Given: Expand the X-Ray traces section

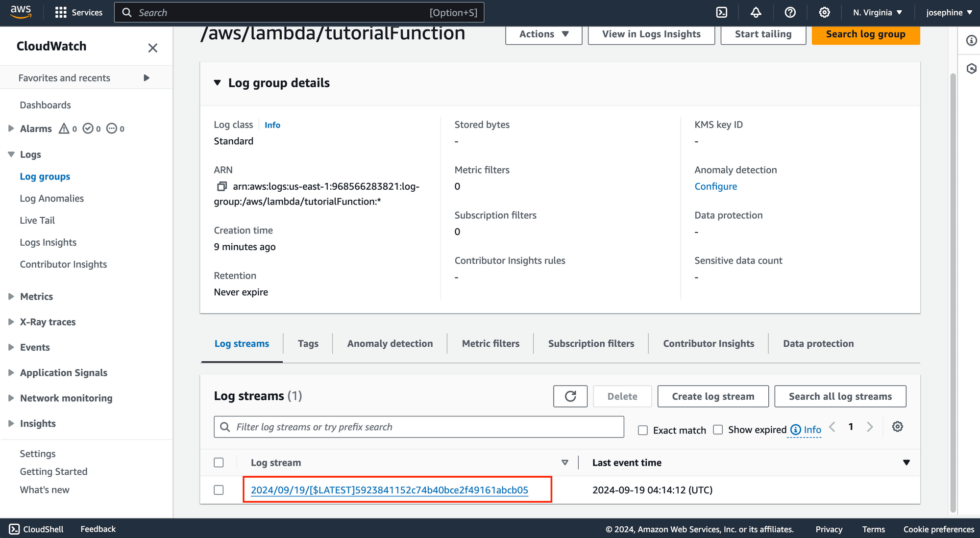Looking at the screenshot, I should tap(11, 322).
